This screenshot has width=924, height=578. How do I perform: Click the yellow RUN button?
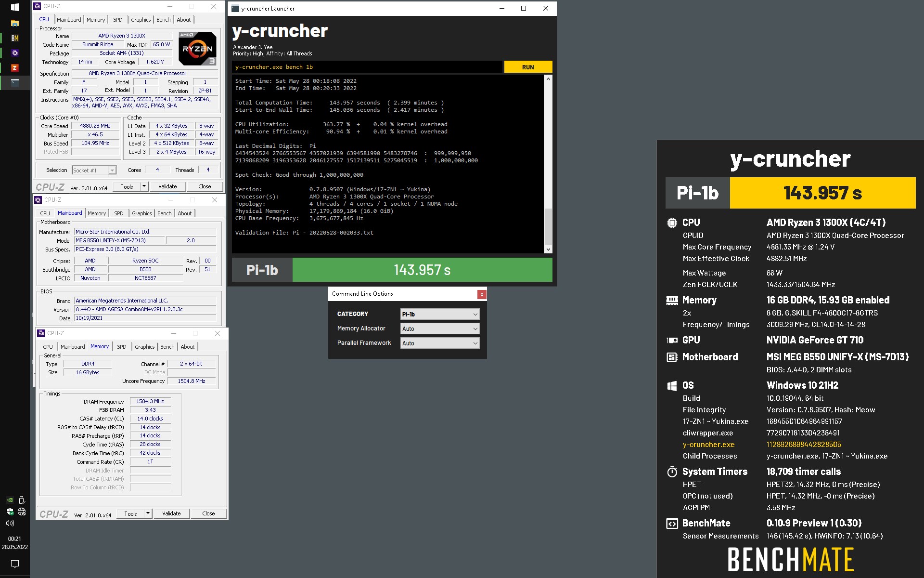528,67
